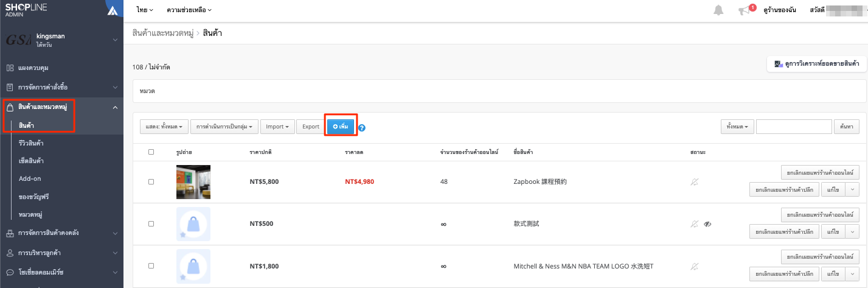The height and width of the screenshot is (288, 868).
Task: Click the hidden eye icon for 款式測試
Action: tap(707, 224)
